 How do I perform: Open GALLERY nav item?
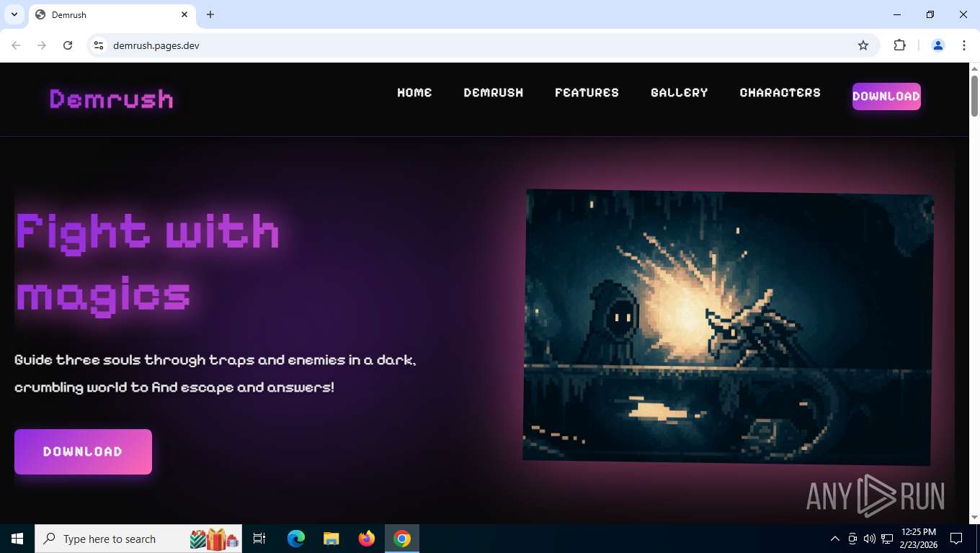(680, 92)
